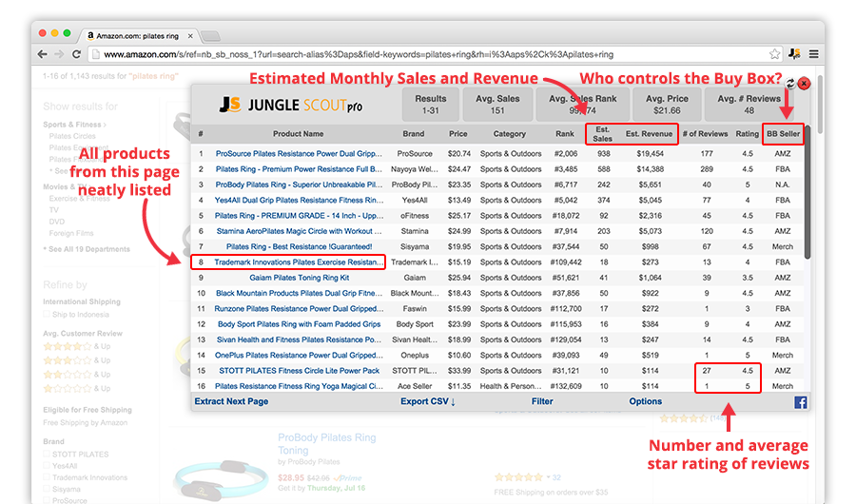This screenshot has height=504, width=856.
Task: Open Runzone Pilates Resistance Power link
Action: tap(299, 308)
